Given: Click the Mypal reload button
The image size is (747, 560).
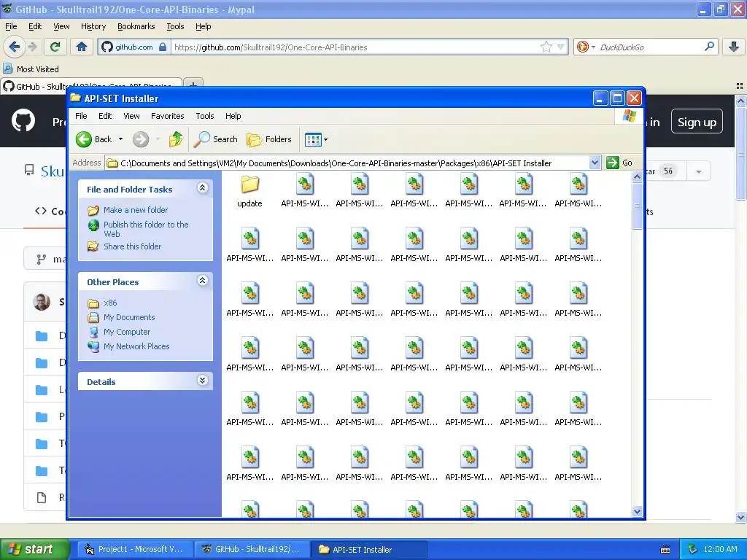Looking at the screenshot, I should [x=55, y=47].
